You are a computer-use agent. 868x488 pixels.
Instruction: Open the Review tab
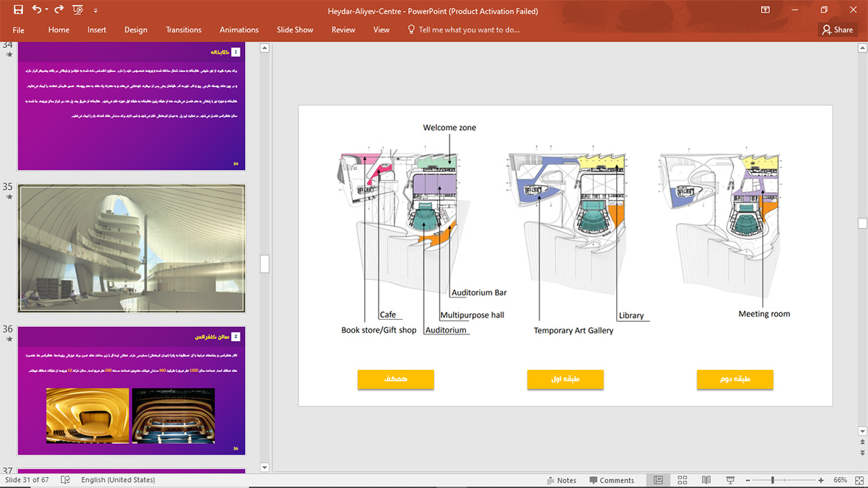(x=343, y=30)
